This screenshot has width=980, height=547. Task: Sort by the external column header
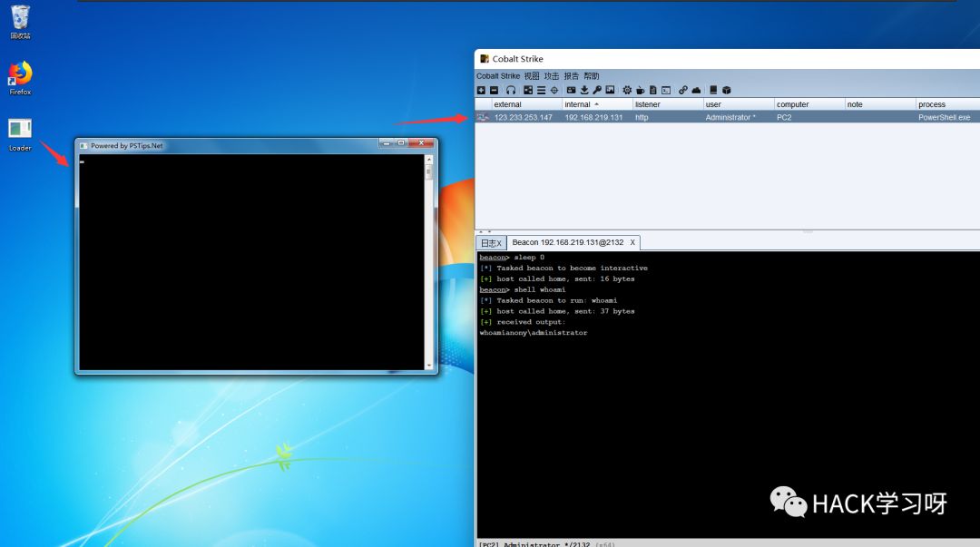526,104
